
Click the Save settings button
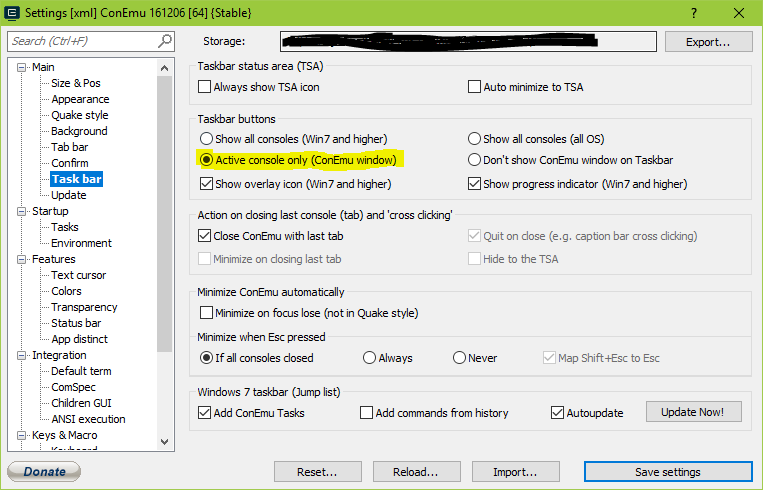click(x=667, y=472)
